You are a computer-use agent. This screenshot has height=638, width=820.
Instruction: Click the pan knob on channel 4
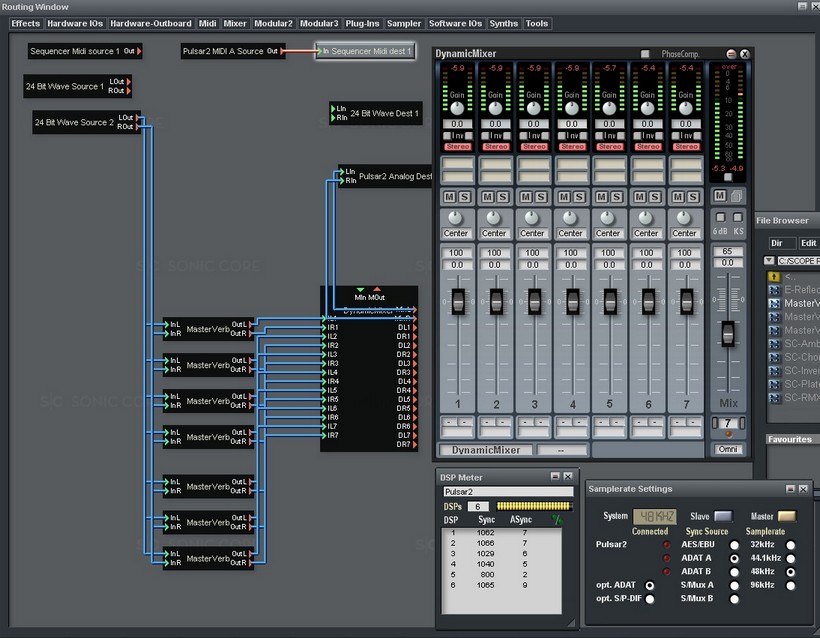570,217
